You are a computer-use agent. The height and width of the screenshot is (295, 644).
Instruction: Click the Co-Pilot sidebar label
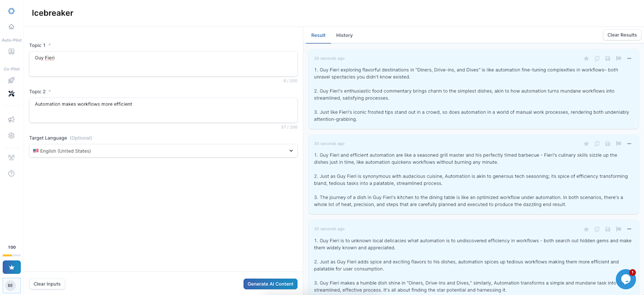pyautogui.click(x=11, y=69)
